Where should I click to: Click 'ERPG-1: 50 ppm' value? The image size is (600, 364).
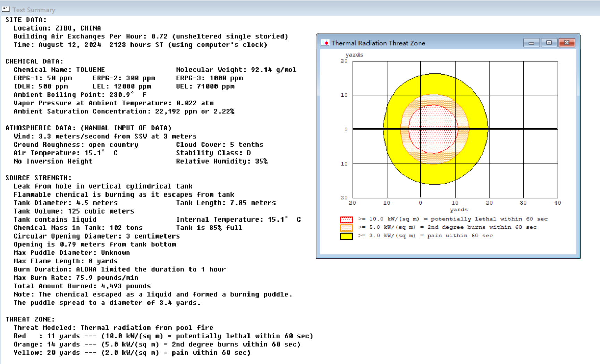(43, 78)
